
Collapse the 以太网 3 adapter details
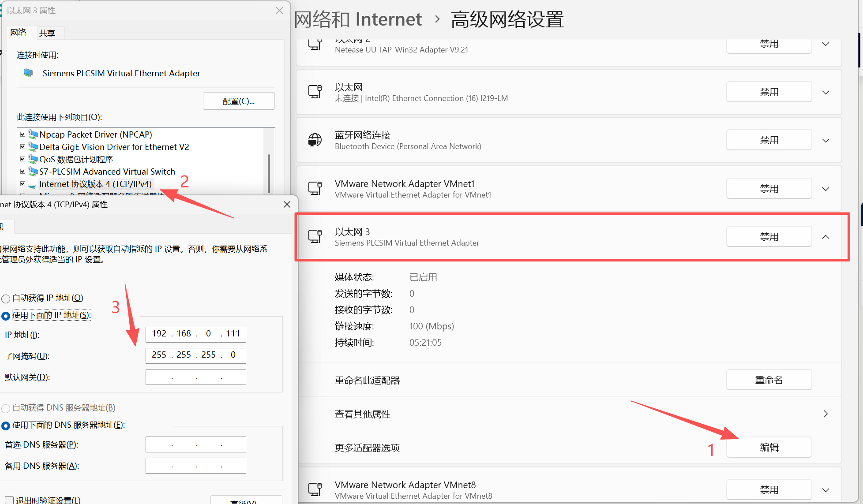[x=825, y=237]
